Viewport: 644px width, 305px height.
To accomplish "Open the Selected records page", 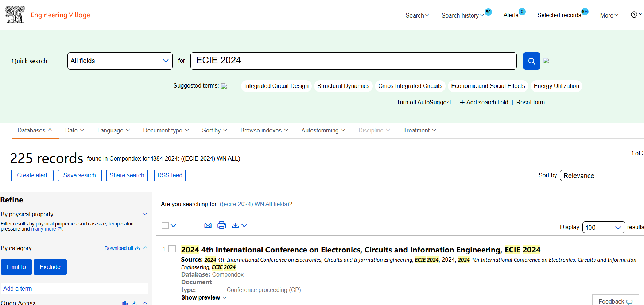I will (559, 15).
